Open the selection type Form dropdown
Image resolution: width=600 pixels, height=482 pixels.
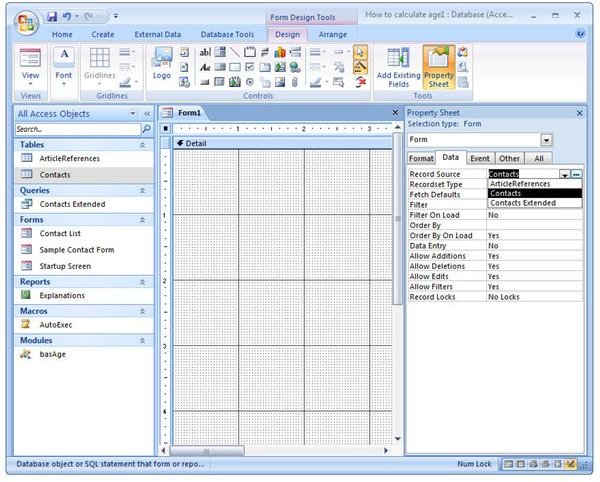546,140
